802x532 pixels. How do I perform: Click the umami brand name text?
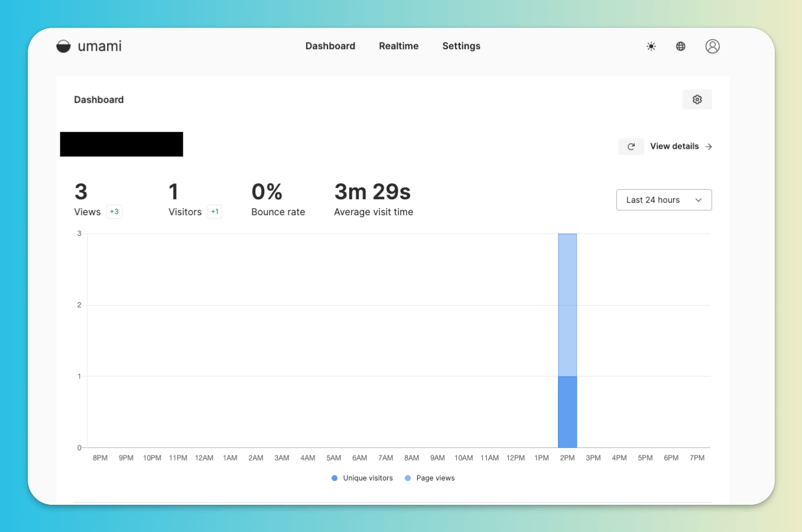tap(100, 46)
